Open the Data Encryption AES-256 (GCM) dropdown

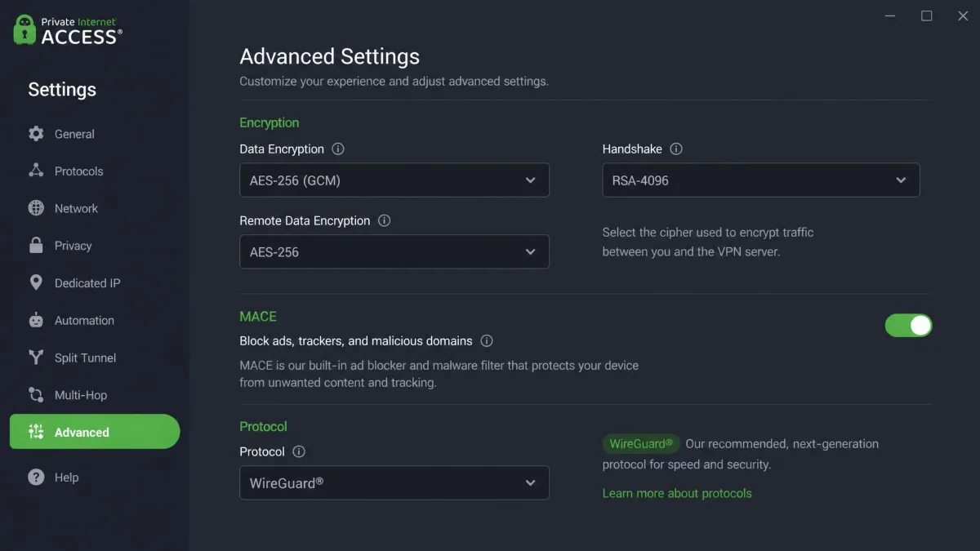(x=394, y=180)
